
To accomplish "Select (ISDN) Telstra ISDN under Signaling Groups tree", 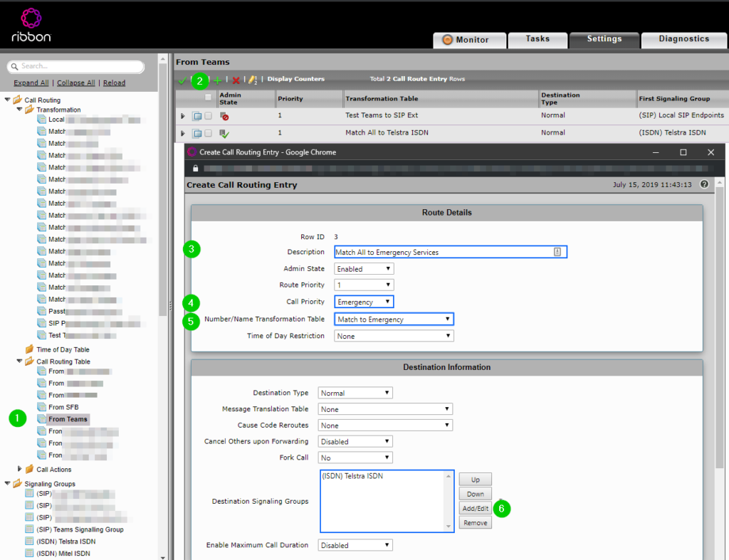I will pos(66,541).
